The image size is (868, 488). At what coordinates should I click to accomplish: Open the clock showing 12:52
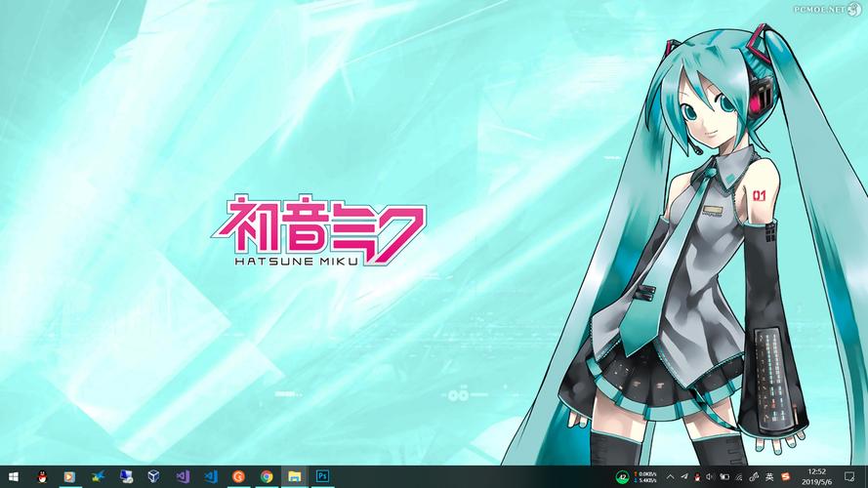click(817, 476)
